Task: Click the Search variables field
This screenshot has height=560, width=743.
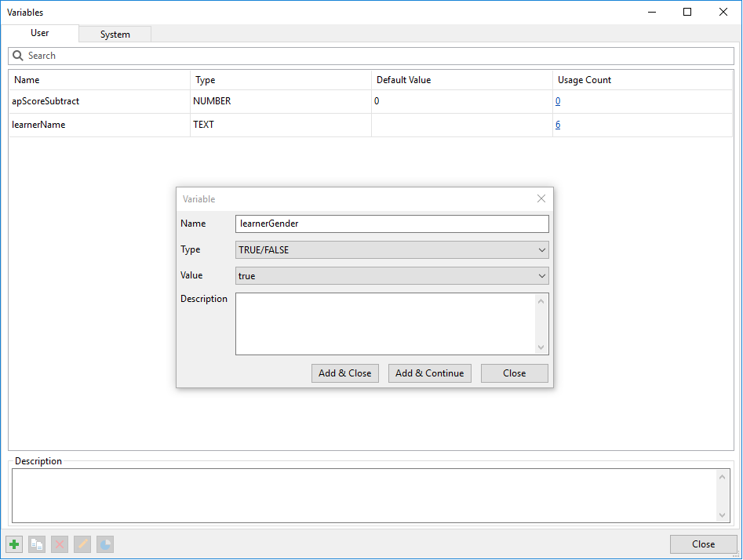Action: 371,56
